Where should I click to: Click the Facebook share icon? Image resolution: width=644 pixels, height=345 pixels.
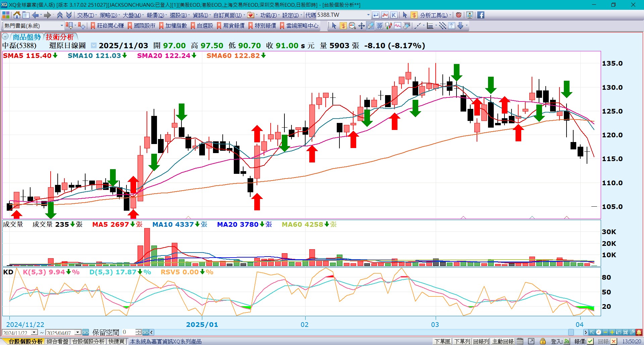(481, 15)
